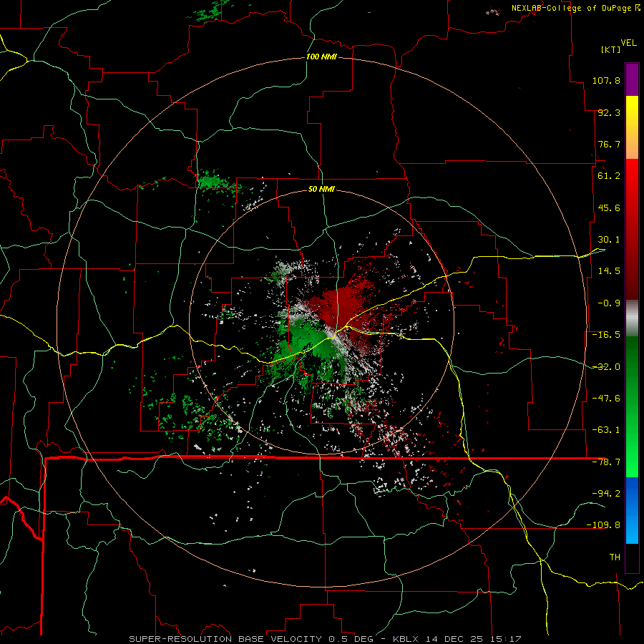Click the 45.6 velocity scale value

click(609, 208)
